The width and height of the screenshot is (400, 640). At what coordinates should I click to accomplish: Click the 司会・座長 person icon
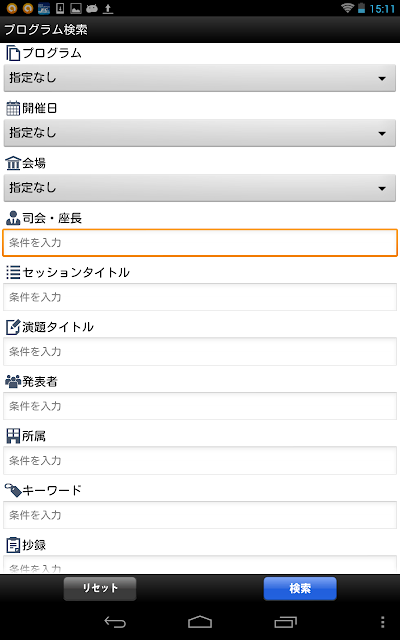13,218
